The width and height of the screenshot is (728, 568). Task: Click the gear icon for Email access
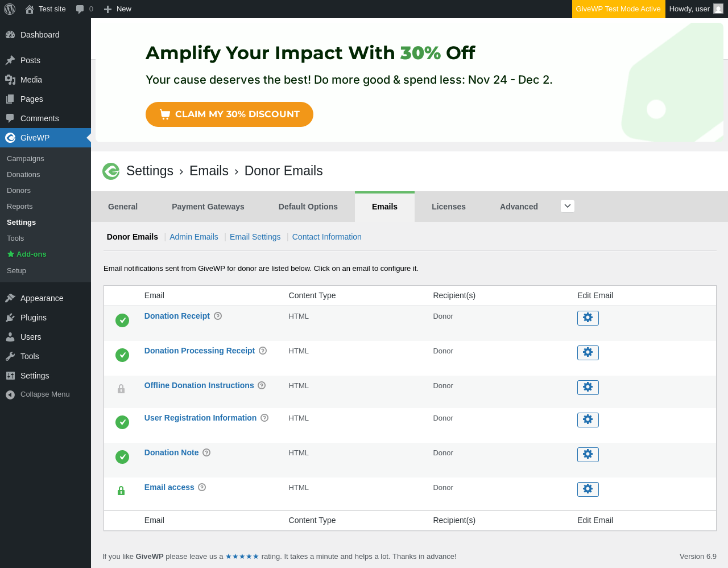pos(588,489)
